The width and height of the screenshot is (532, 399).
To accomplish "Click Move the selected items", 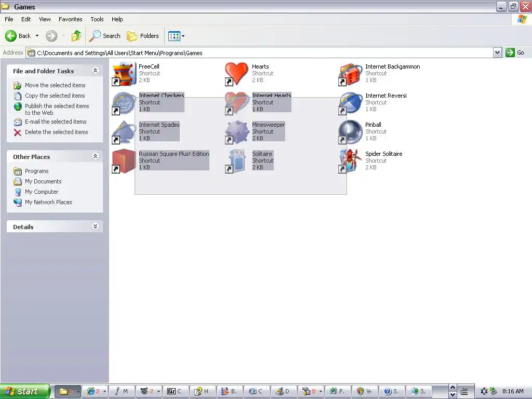I will tap(49, 85).
